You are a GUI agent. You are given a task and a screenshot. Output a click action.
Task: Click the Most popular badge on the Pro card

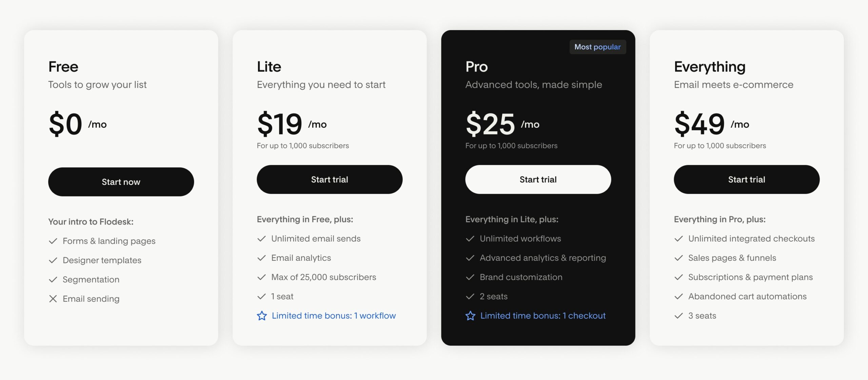click(598, 47)
